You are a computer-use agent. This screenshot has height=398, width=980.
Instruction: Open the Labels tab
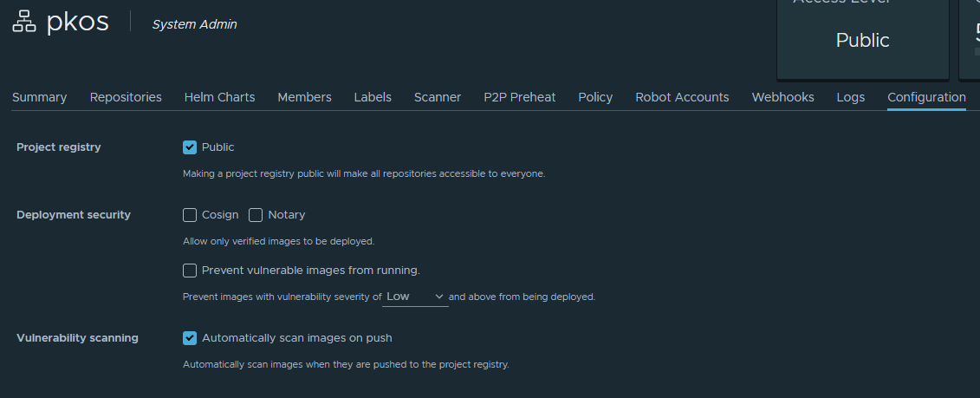[373, 97]
